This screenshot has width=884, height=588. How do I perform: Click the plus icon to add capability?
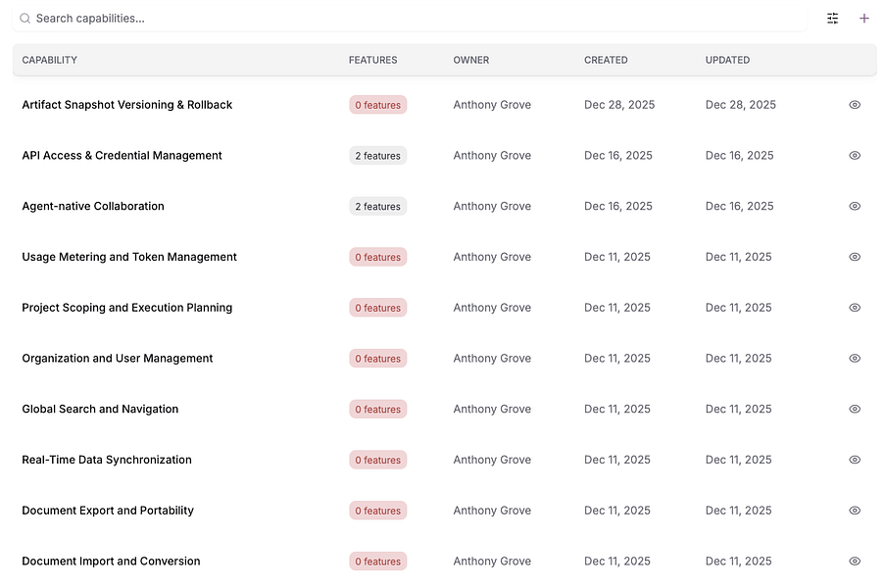tap(863, 19)
